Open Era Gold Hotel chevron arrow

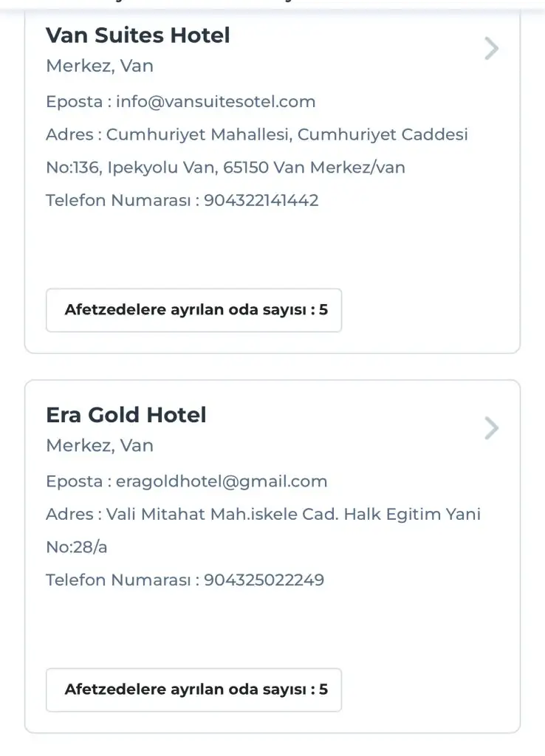(491, 428)
